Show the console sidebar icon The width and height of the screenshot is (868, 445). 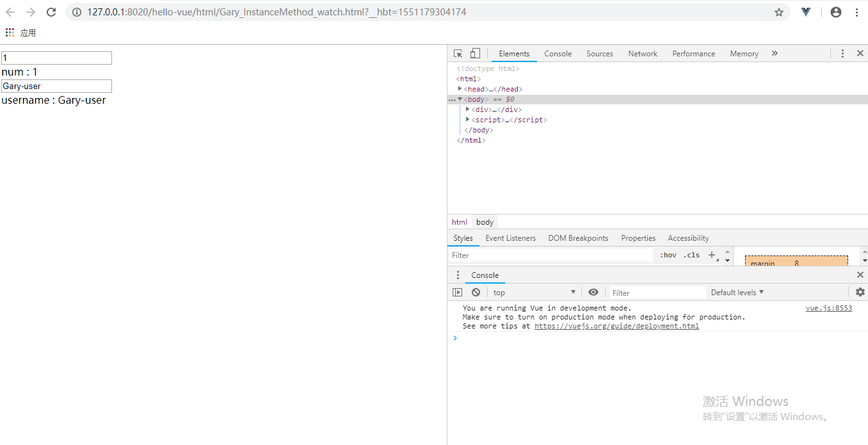point(457,293)
